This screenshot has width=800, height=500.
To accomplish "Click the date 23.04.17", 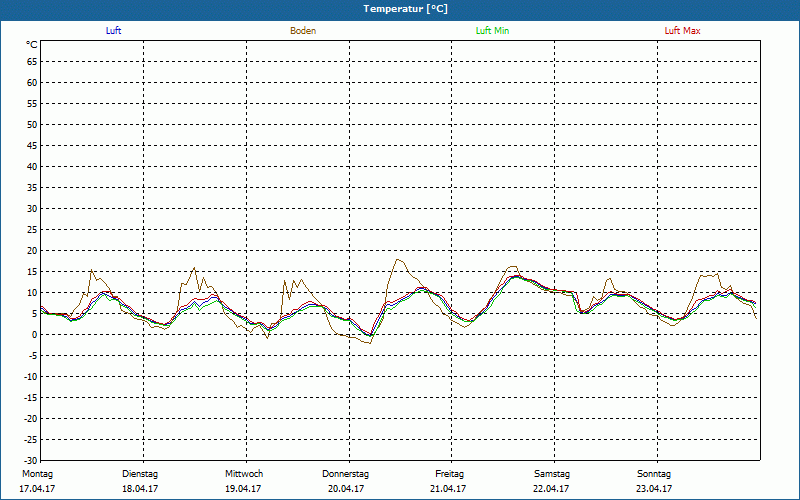I will pos(654,489).
